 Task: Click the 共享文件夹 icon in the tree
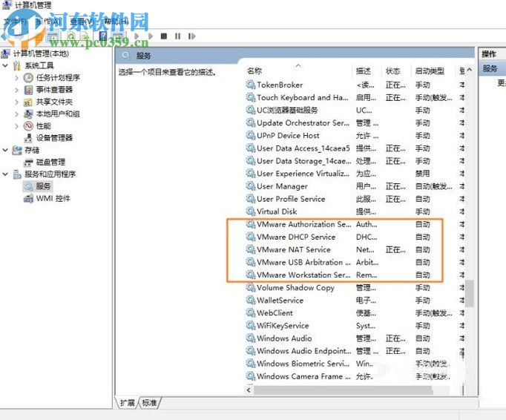(28, 102)
